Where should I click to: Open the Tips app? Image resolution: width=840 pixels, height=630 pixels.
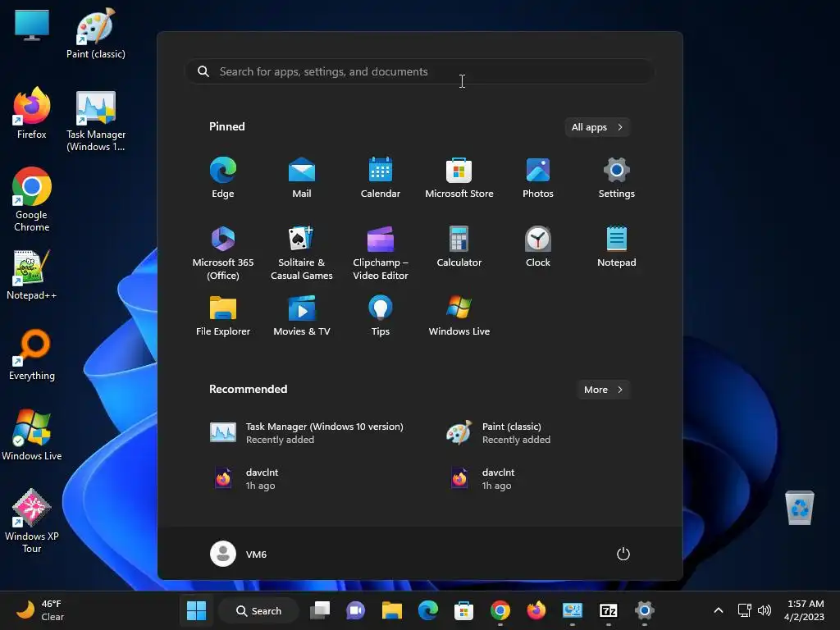pos(381,316)
